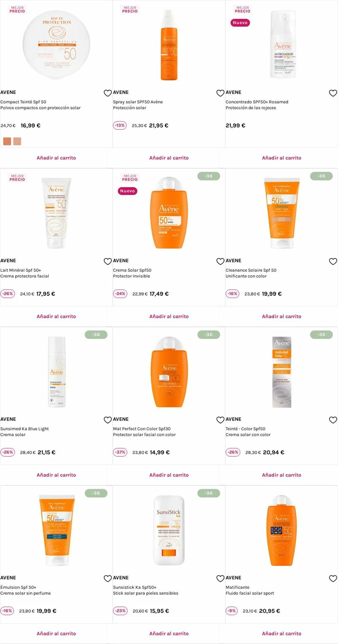Viewport: 338px width, 644px height.
Task: Select the darker Compact Teinté color swatch
Action: [7, 141]
